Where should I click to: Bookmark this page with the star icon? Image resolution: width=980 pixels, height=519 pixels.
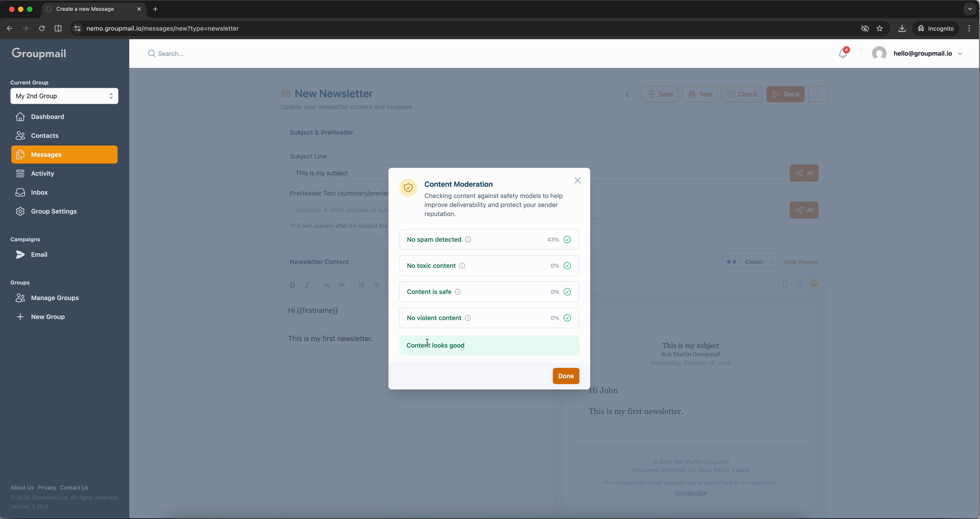click(x=880, y=28)
